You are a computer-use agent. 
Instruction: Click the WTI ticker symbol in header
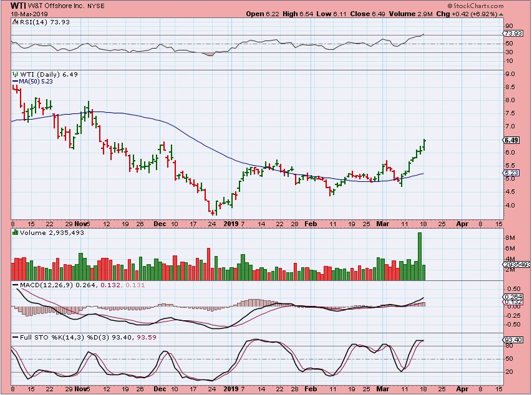pos(17,6)
